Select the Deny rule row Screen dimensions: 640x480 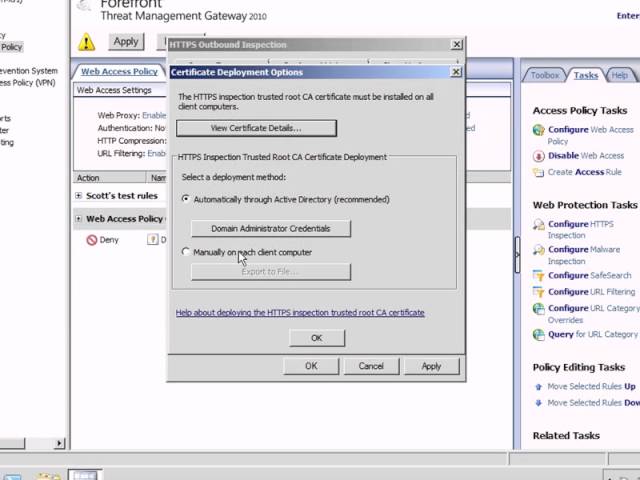click(292, 240)
